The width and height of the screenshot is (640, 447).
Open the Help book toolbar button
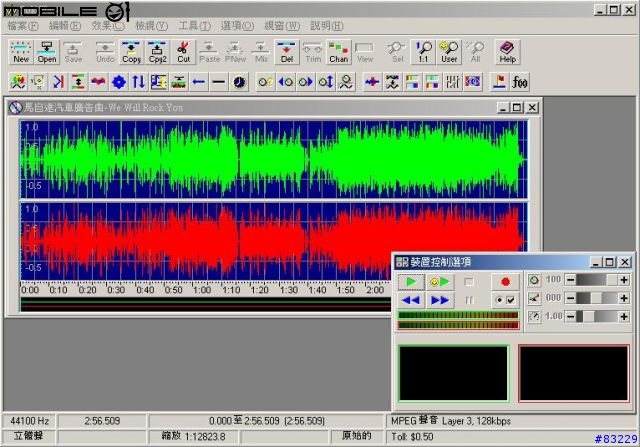[x=507, y=52]
